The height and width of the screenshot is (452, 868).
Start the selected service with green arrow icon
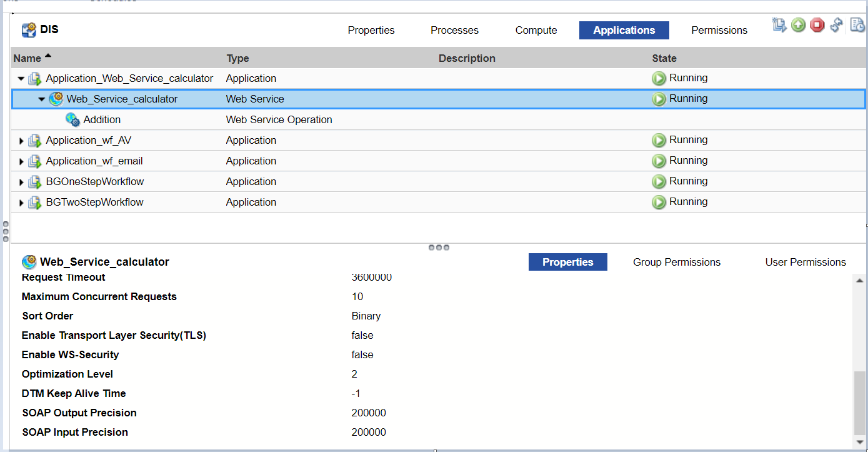tap(798, 25)
